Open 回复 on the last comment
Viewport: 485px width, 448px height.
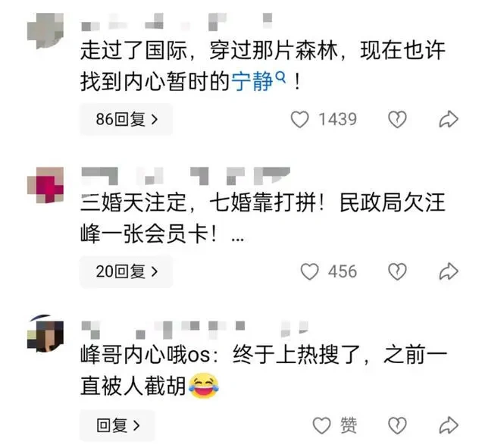coord(117,425)
